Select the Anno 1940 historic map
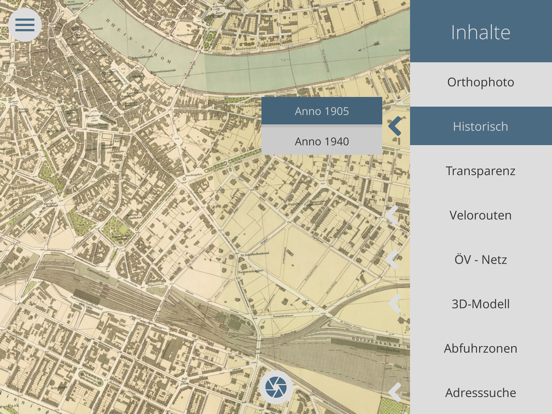 pos(322,141)
